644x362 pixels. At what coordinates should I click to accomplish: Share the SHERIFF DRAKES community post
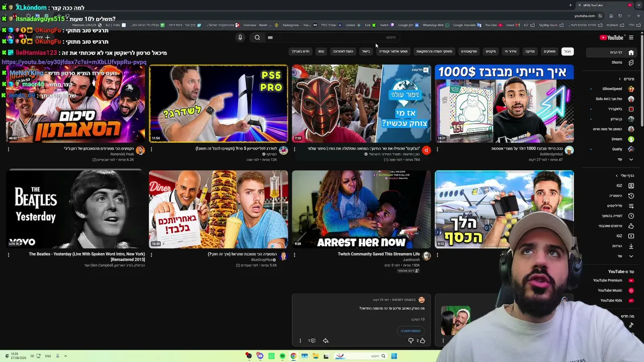tap(326, 341)
